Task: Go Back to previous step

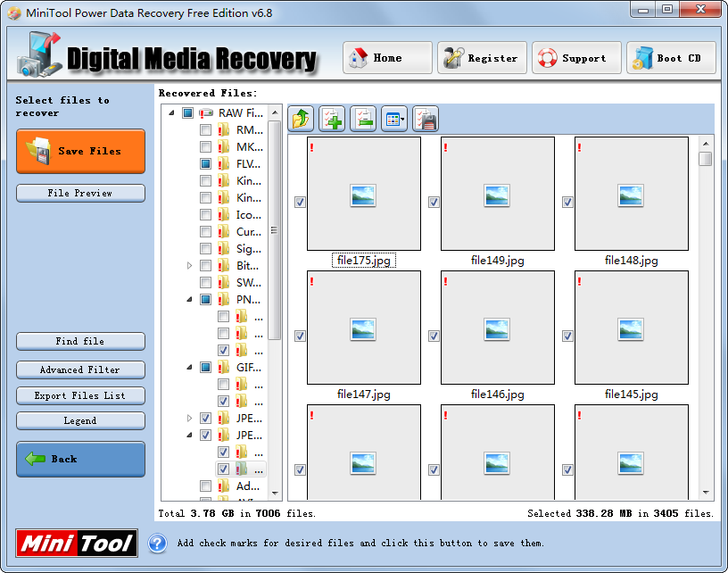Action: 81,460
